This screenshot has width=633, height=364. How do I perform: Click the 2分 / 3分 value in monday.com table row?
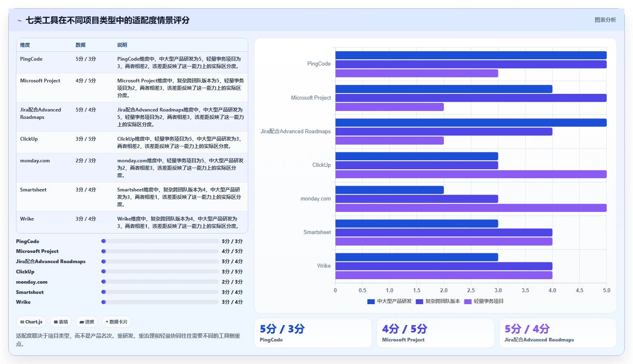point(86,161)
